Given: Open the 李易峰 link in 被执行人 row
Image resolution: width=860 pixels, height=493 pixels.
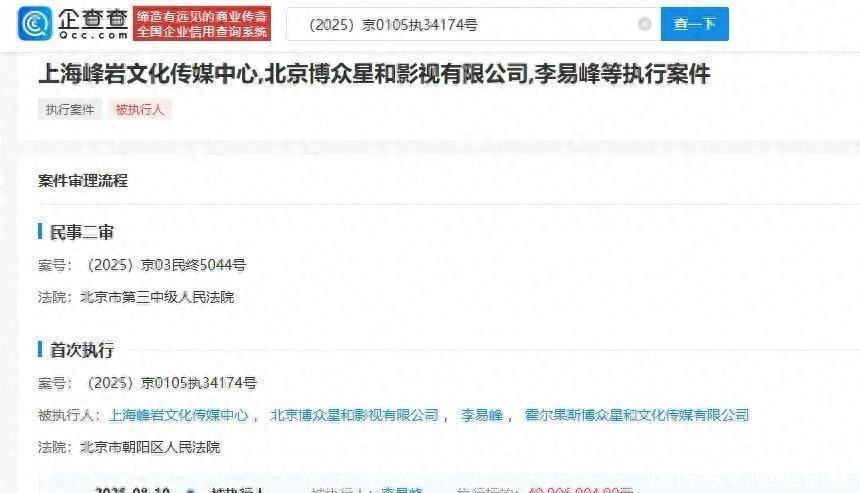Looking at the screenshot, I should click(482, 415).
